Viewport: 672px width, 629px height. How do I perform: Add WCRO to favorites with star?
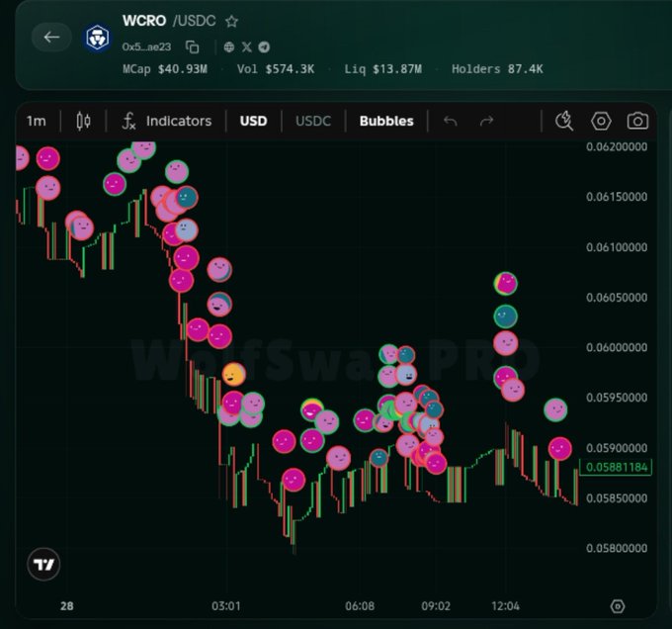point(232,21)
